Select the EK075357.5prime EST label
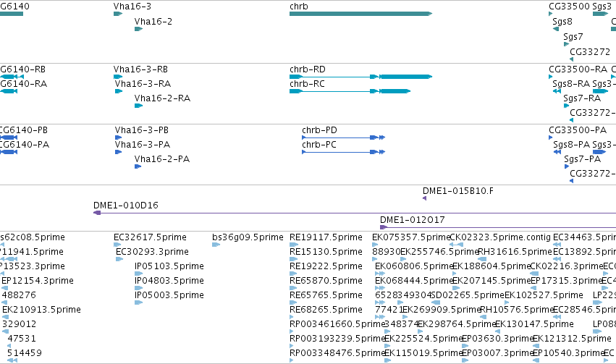Viewport: 616px width, 364px height. pyautogui.click(x=411, y=237)
